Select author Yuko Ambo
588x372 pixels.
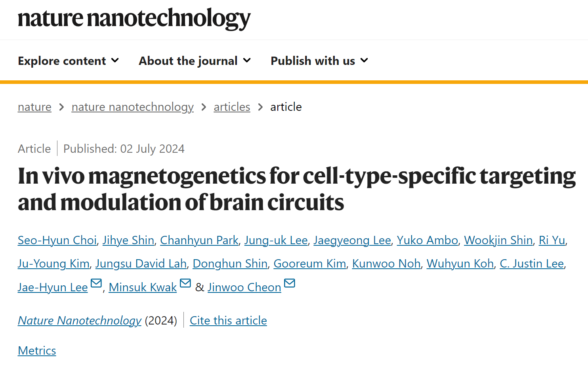(427, 240)
